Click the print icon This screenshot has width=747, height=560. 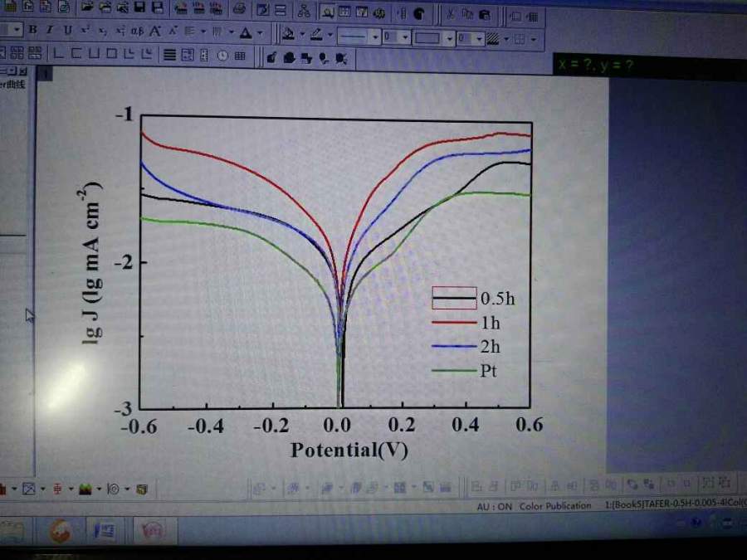240,8
